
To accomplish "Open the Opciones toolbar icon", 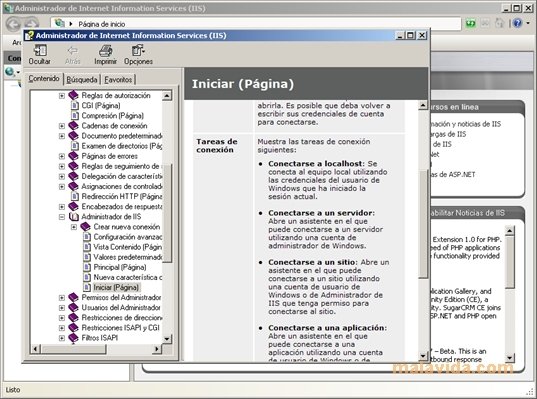I will (x=138, y=50).
